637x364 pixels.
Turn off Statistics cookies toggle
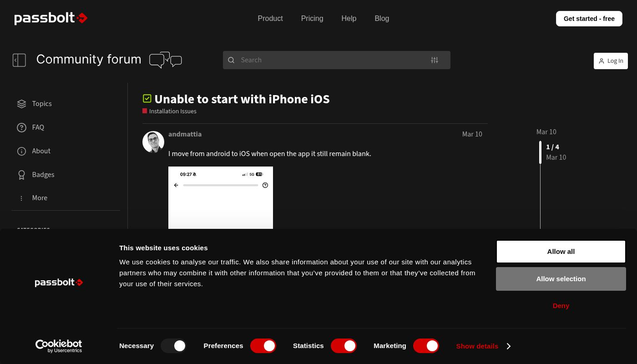click(x=344, y=346)
